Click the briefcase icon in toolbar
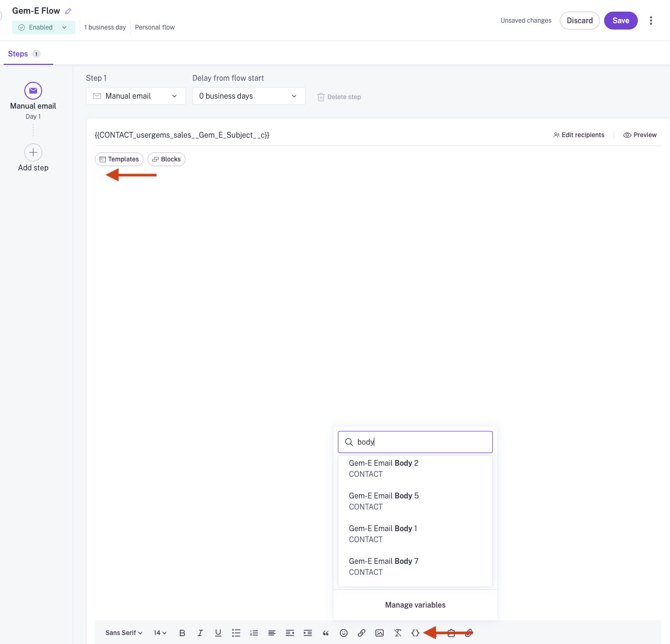 451,633
